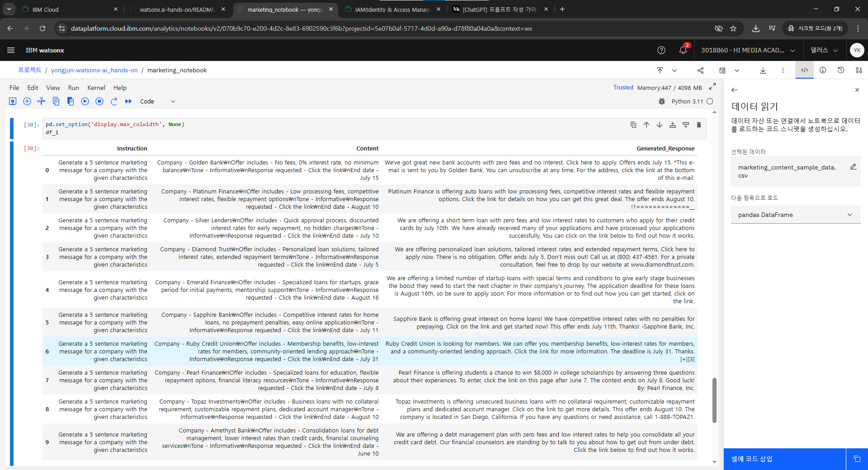
Task: Share the notebook with share icon
Action: tap(700, 70)
